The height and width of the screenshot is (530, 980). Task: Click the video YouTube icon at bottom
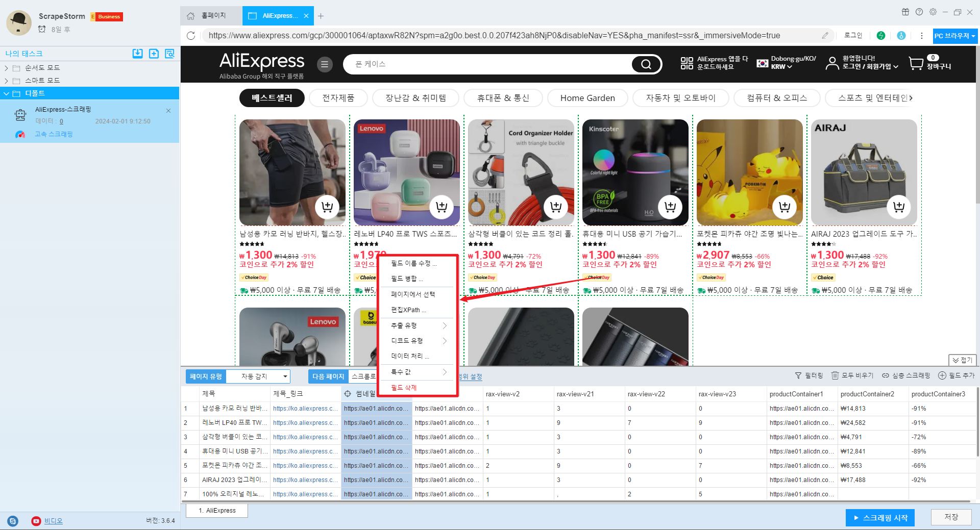[x=36, y=521]
